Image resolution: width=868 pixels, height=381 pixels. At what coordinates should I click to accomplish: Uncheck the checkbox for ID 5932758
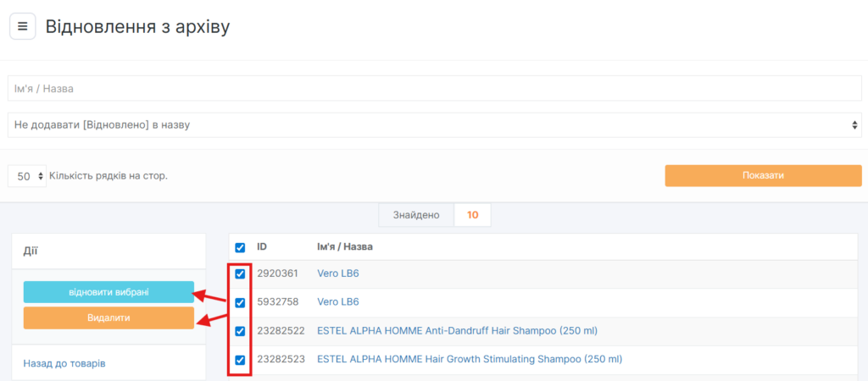pos(240,302)
